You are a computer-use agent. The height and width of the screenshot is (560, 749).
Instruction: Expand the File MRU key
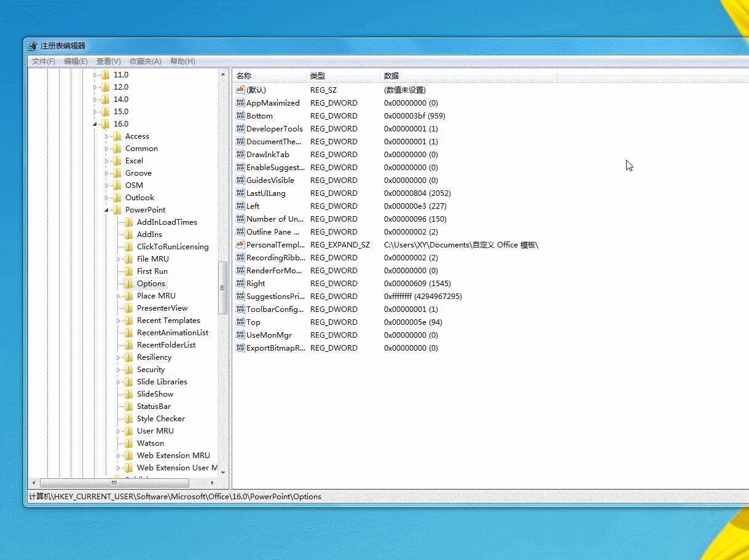pyautogui.click(x=119, y=259)
